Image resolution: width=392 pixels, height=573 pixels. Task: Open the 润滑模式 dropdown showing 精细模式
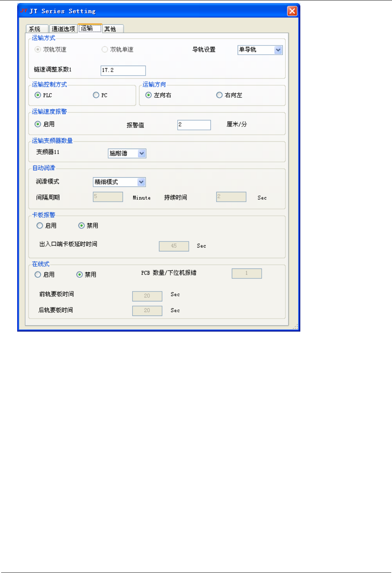pos(119,182)
